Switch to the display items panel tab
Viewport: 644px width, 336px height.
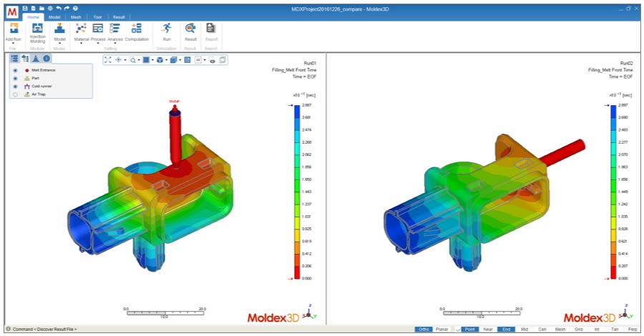[36, 59]
